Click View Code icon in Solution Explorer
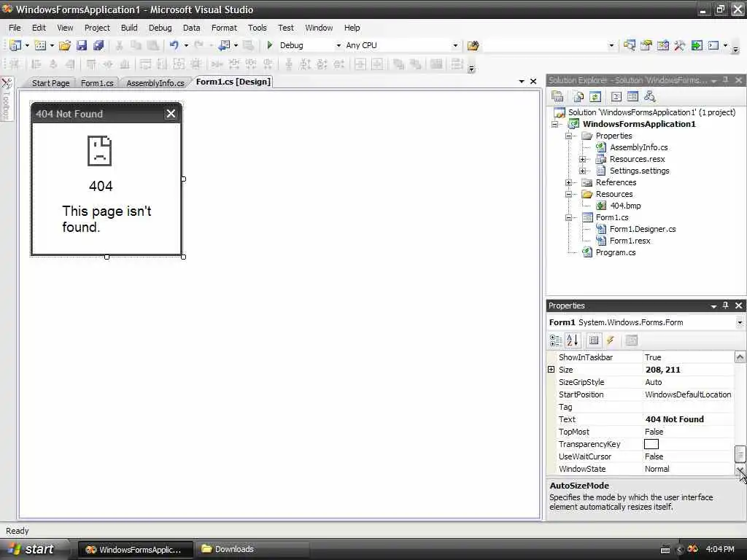Image resolution: width=747 pixels, height=560 pixels. pyautogui.click(x=616, y=97)
